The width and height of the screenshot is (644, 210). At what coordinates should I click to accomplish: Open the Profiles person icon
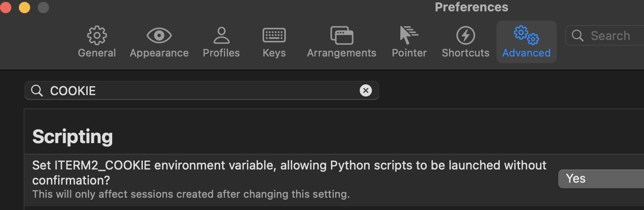(x=221, y=36)
